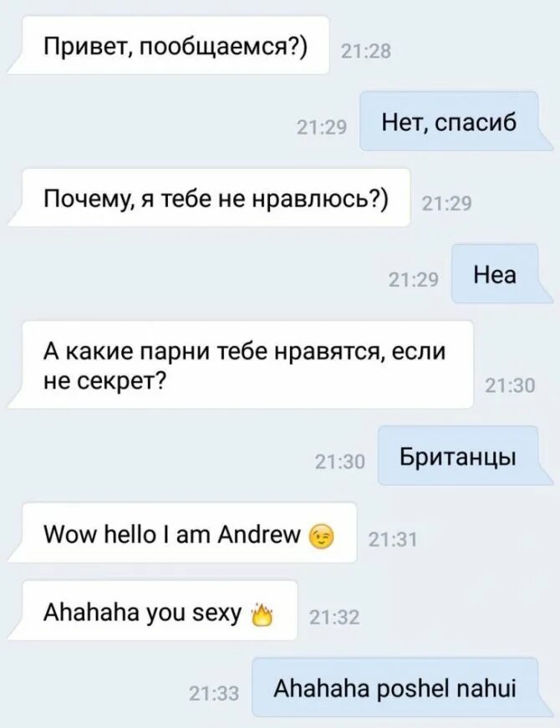Click the 21:29 timestamp beside 'Нет, спасиб'

pyautogui.click(x=322, y=128)
